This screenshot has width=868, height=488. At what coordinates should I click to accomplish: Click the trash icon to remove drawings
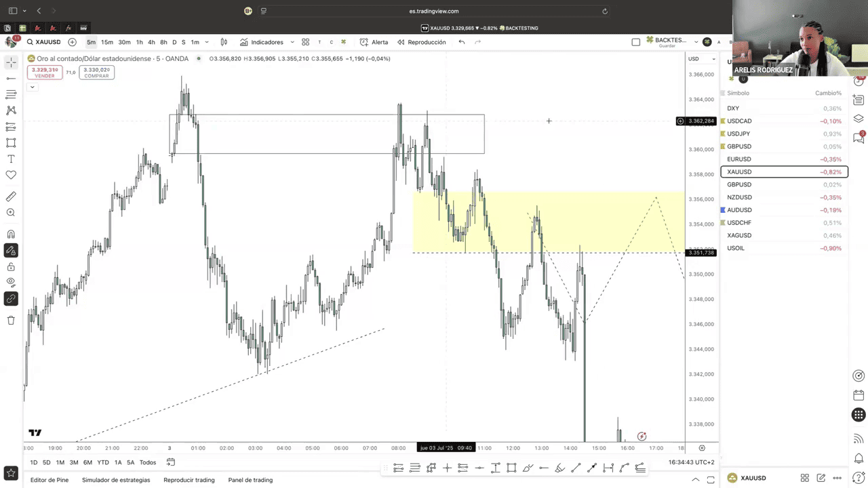(11, 321)
